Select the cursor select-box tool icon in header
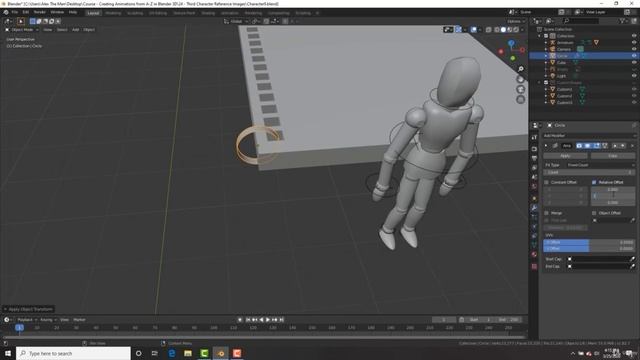 click(x=21, y=21)
